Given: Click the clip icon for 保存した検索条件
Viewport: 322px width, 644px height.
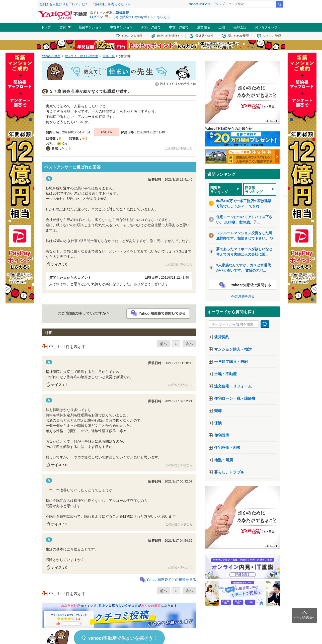Looking at the screenshot, I should point(153,36).
